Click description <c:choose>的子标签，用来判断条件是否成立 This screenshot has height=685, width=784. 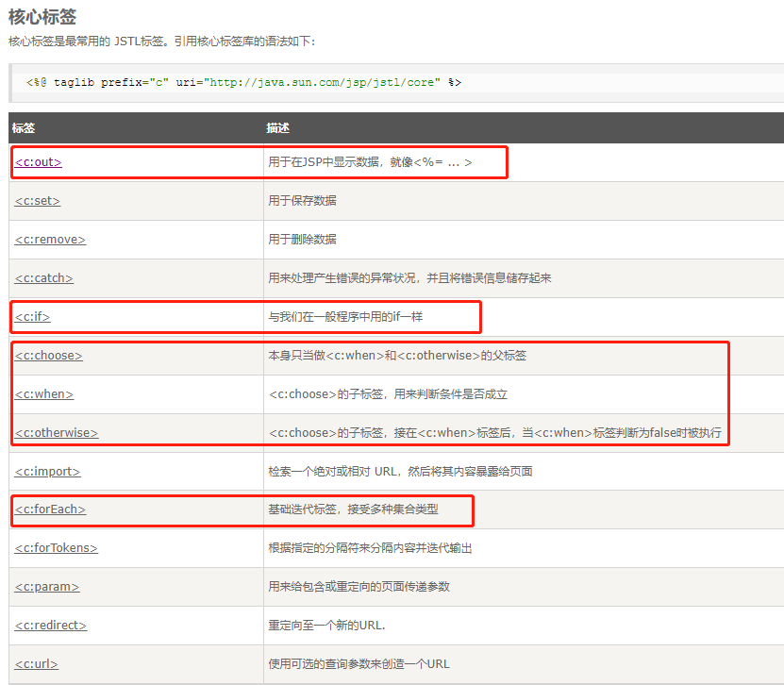pyautogui.click(x=388, y=394)
